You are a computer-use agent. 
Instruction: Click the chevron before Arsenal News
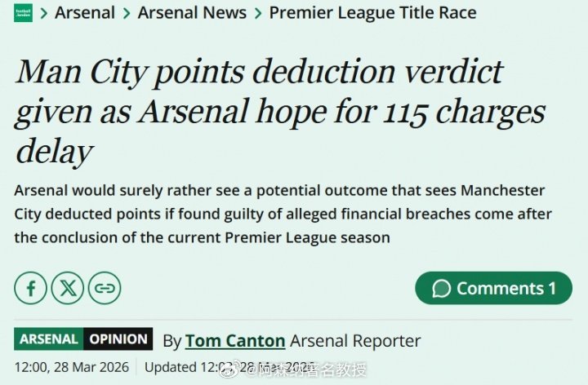click(126, 13)
